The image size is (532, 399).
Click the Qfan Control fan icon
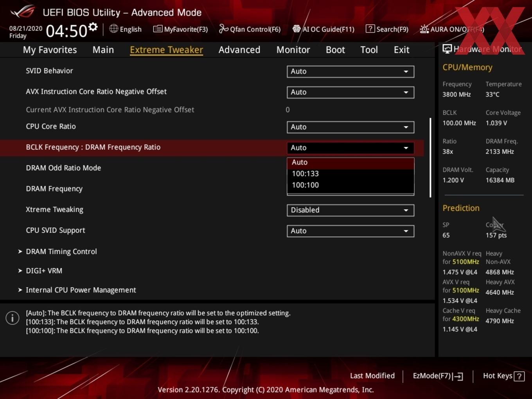pyautogui.click(x=223, y=29)
